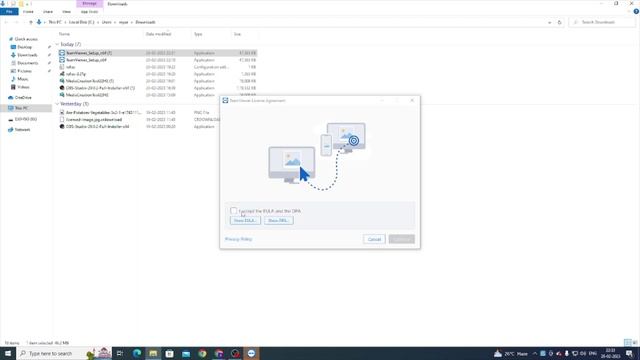Select the rufus application file icon
Viewport: 640px width, 360px height.
coord(62,74)
